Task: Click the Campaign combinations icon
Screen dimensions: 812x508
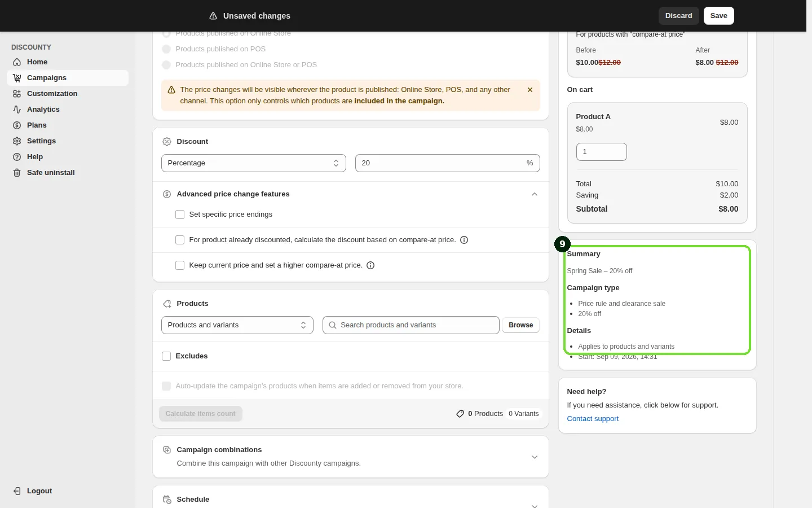Action: pos(167,450)
